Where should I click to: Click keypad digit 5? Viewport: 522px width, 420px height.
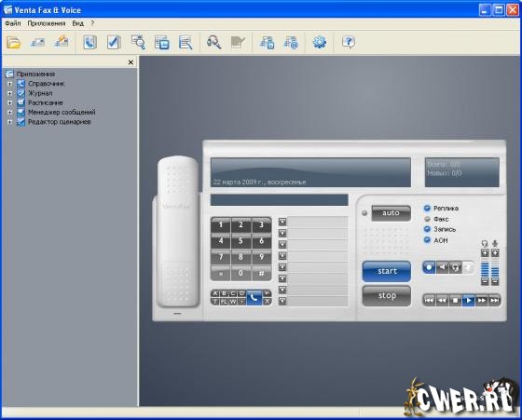[240, 241]
